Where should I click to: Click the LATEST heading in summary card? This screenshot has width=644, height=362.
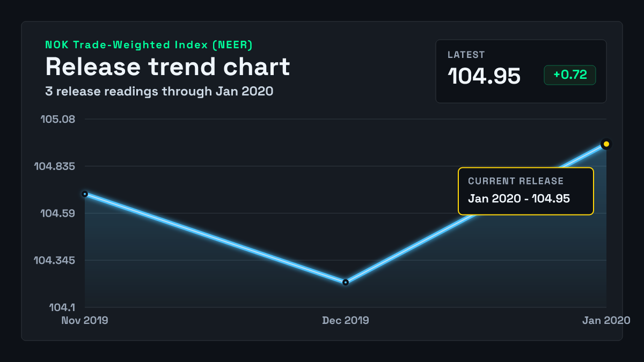point(466,55)
